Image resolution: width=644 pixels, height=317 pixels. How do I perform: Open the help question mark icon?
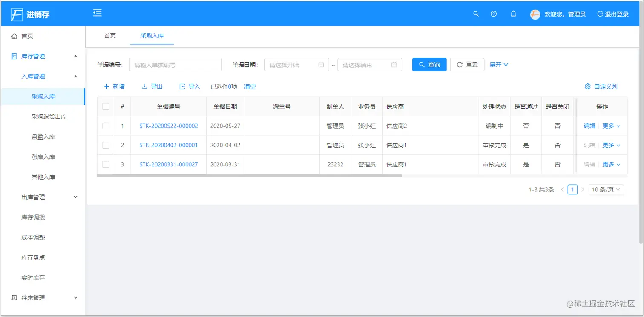coord(494,14)
